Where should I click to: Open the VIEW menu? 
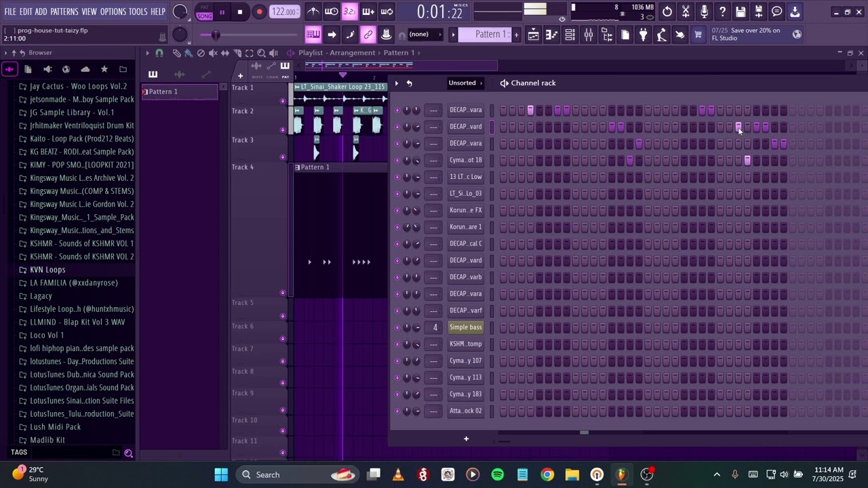(x=90, y=12)
